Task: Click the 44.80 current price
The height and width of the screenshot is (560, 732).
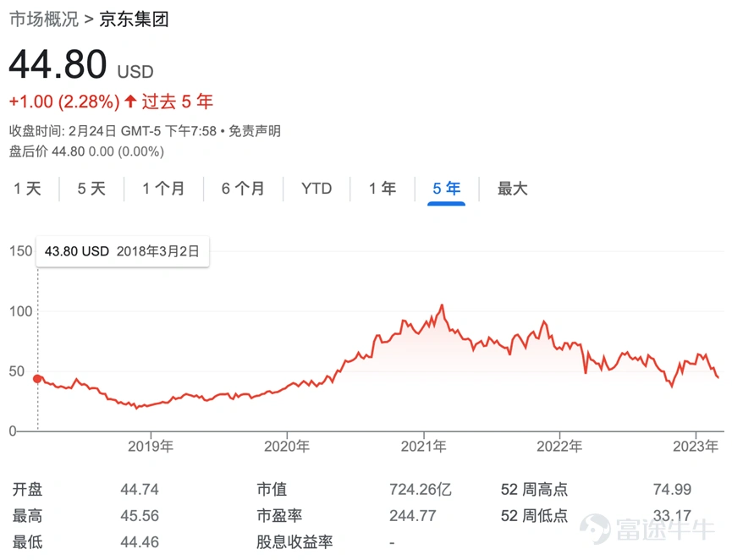Action: coord(58,64)
